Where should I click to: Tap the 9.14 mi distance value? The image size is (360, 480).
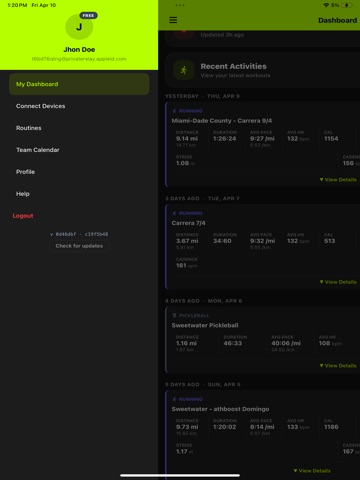click(187, 138)
